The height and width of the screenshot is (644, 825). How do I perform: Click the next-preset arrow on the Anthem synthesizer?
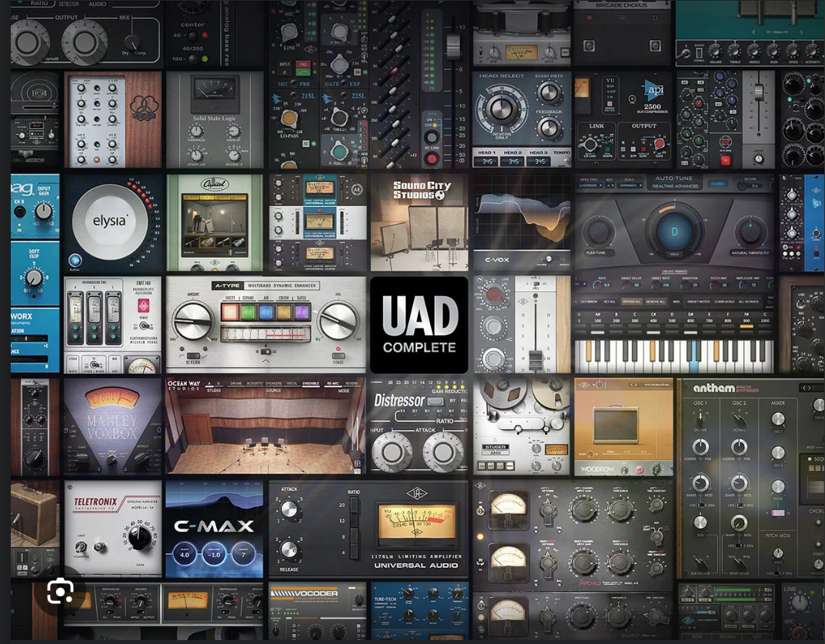(809, 388)
